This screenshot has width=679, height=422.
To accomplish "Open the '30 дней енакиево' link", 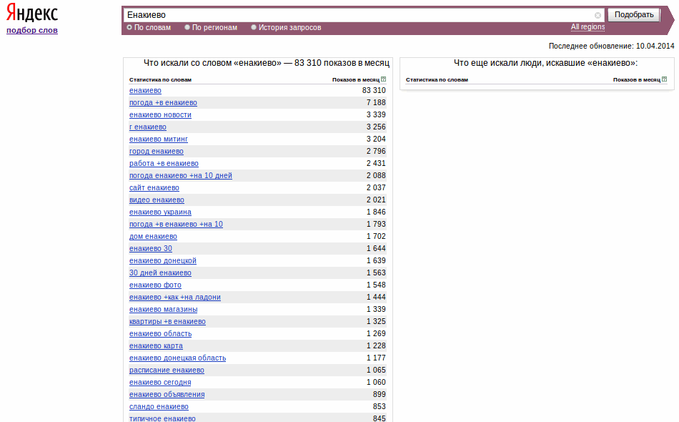I will pos(160,273).
